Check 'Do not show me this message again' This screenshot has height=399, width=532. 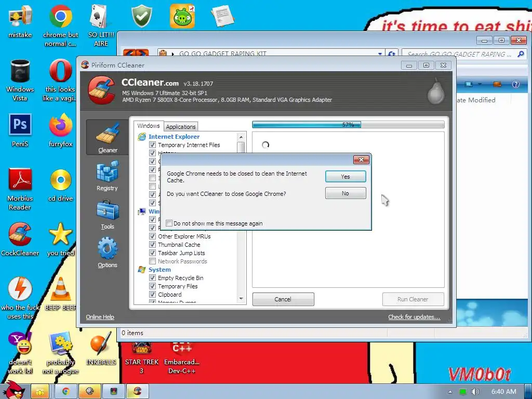pyautogui.click(x=169, y=223)
